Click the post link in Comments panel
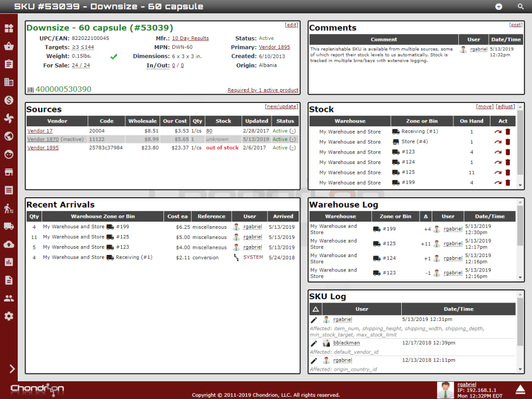Image resolution: width=532 pixels, height=399 pixels. click(x=516, y=25)
